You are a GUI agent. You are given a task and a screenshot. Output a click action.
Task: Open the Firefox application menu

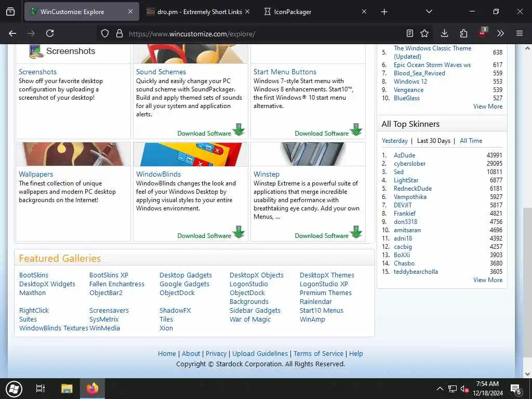click(x=520, y=33)
